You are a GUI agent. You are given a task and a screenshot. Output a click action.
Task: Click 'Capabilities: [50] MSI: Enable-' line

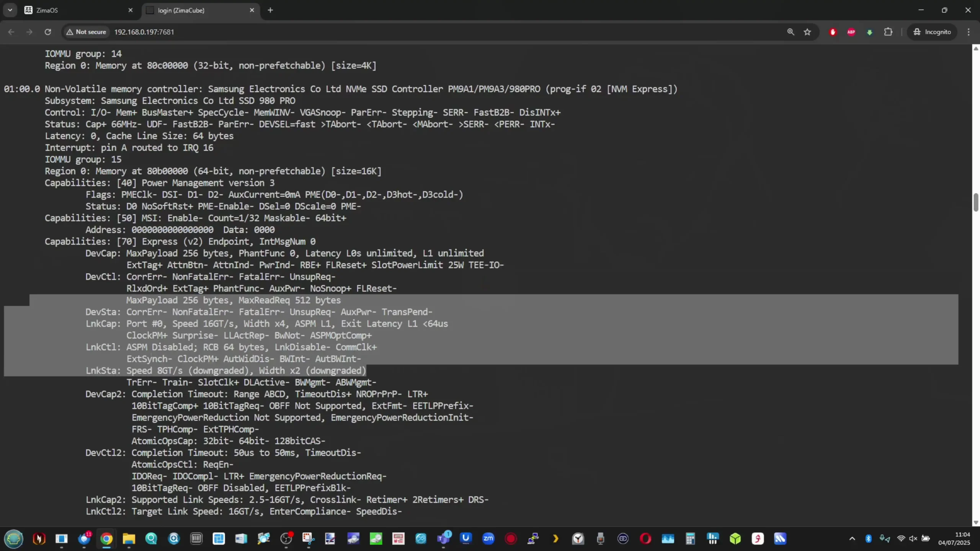(x=195, y=218)
